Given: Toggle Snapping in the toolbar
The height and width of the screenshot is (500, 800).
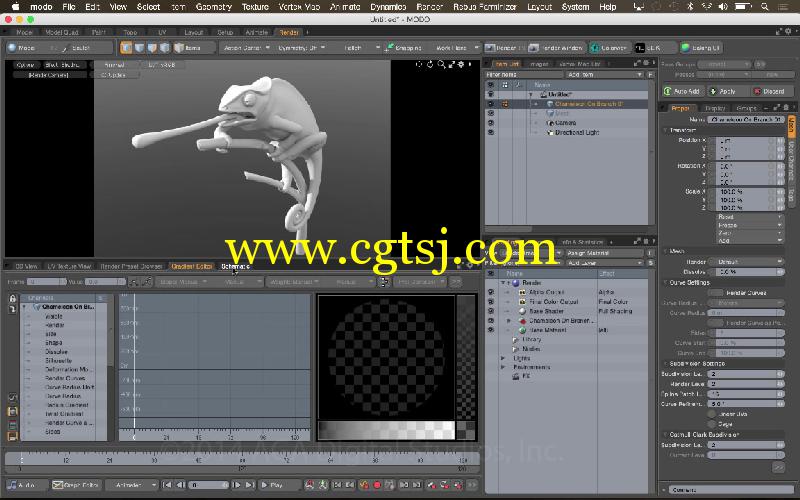Looking at the screenshot, I should [403, 48].
